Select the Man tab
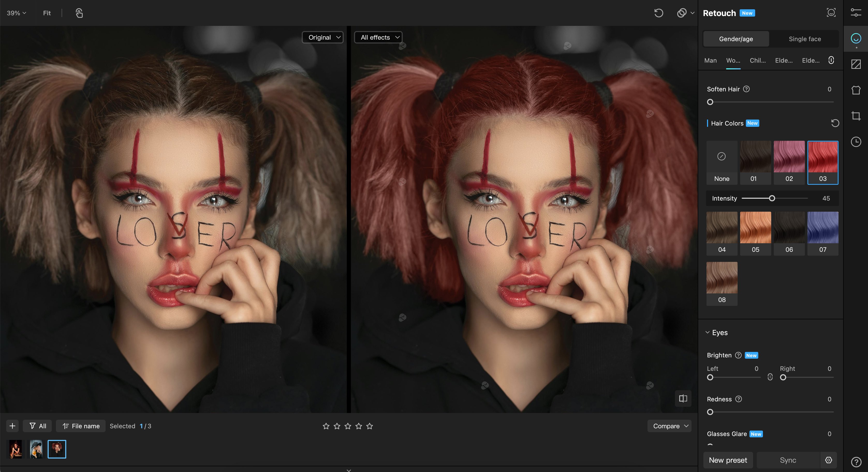The image size is (868, 472). (x=710, y=61)
